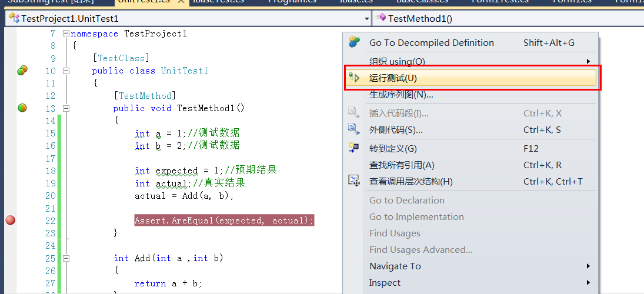The image size is (644, 294).
Task: Click the 转到定义 icon in context menu
Action: [354, 148]
